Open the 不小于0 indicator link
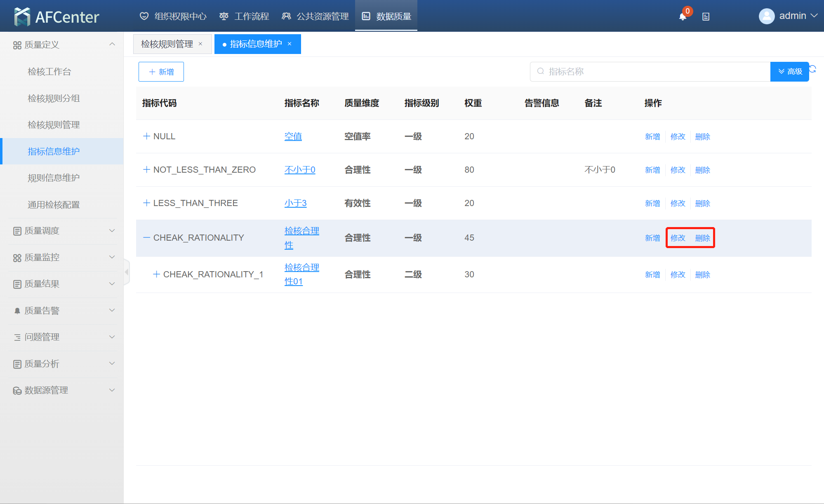 (x=300, y=170)
